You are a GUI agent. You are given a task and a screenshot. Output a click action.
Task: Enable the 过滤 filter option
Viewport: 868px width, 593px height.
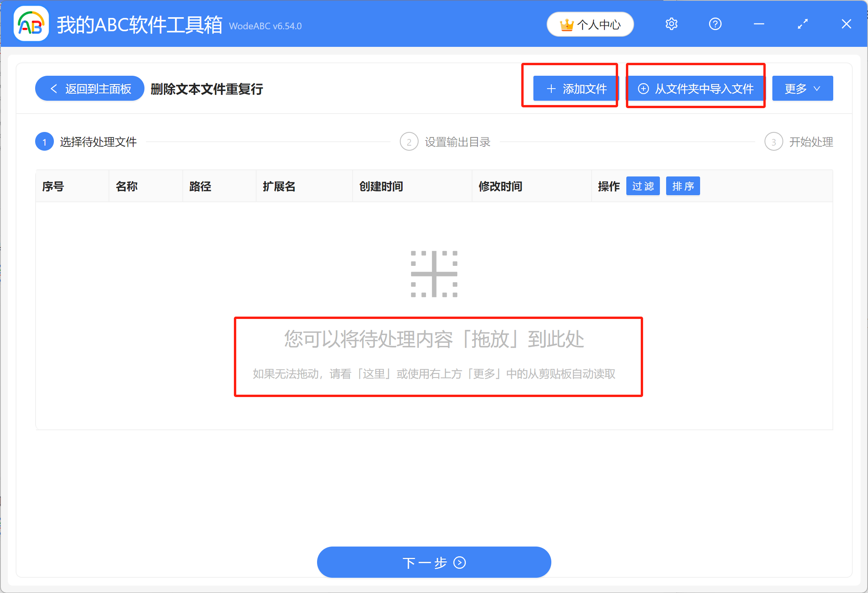click(x=643, y=186)
